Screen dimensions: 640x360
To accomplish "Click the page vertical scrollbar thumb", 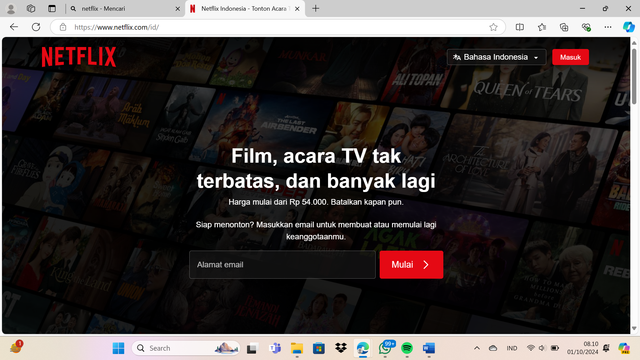I will point(634,76).
